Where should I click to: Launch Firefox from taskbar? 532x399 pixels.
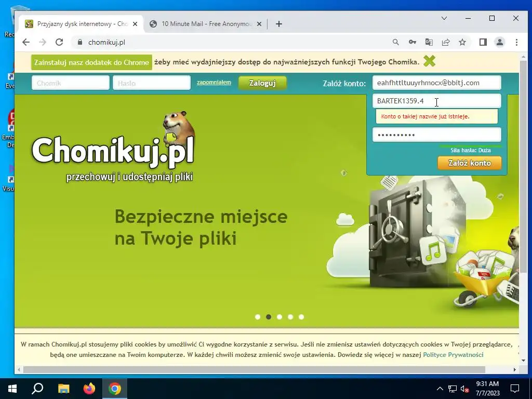[x=89, y=389]
